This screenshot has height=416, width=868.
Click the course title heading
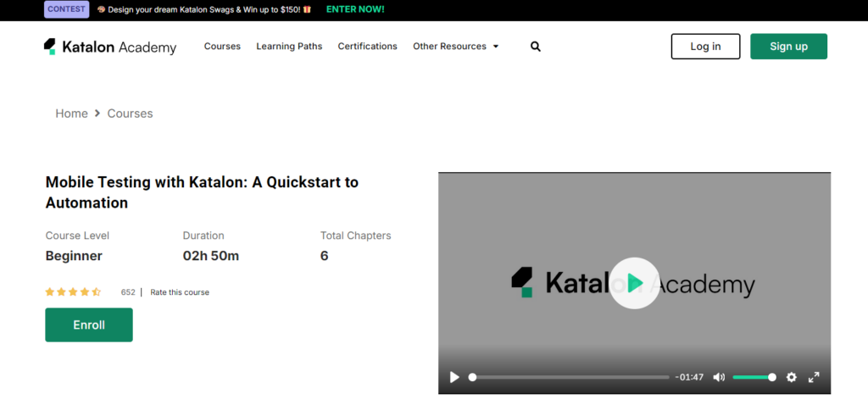(202, 192)
